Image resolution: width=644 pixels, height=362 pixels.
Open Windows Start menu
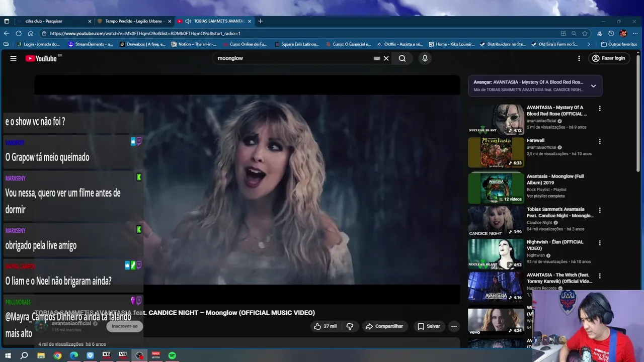[x=8, y=355]
